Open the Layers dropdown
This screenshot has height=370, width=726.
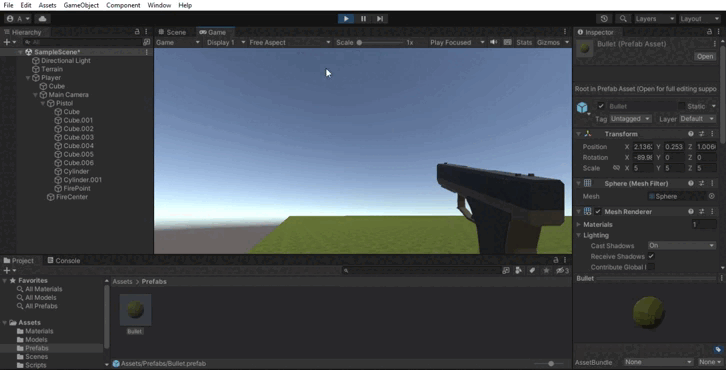pos(654,19)
